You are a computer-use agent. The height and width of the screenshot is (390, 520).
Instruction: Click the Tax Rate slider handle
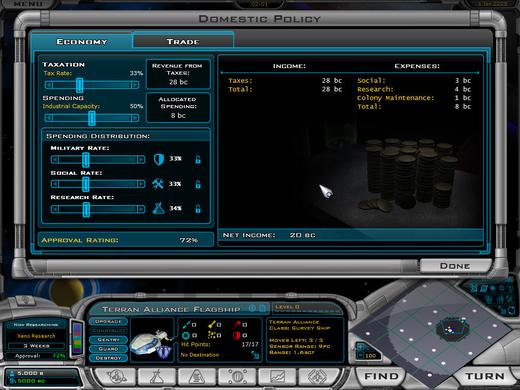(79, 85)
